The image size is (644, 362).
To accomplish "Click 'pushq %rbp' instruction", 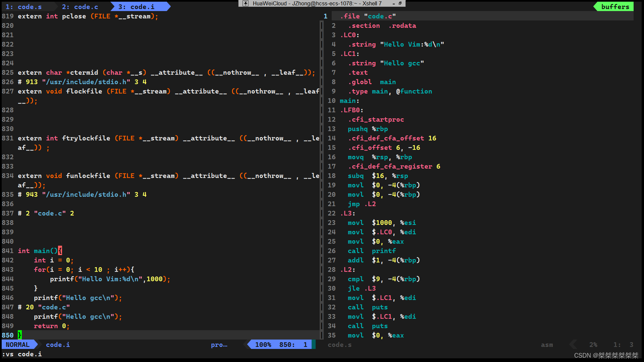I will [x=368, y=129].
